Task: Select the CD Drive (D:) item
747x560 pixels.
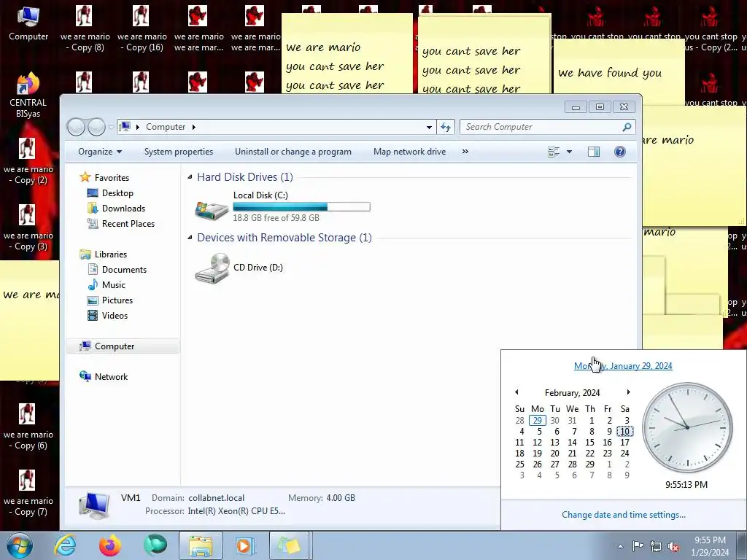Action: (x=239, y=268)
